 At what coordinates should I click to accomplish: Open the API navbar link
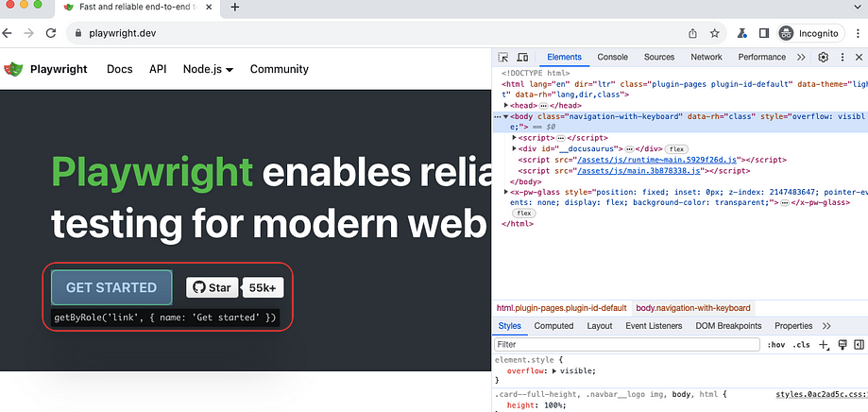[x=158, y=69]
